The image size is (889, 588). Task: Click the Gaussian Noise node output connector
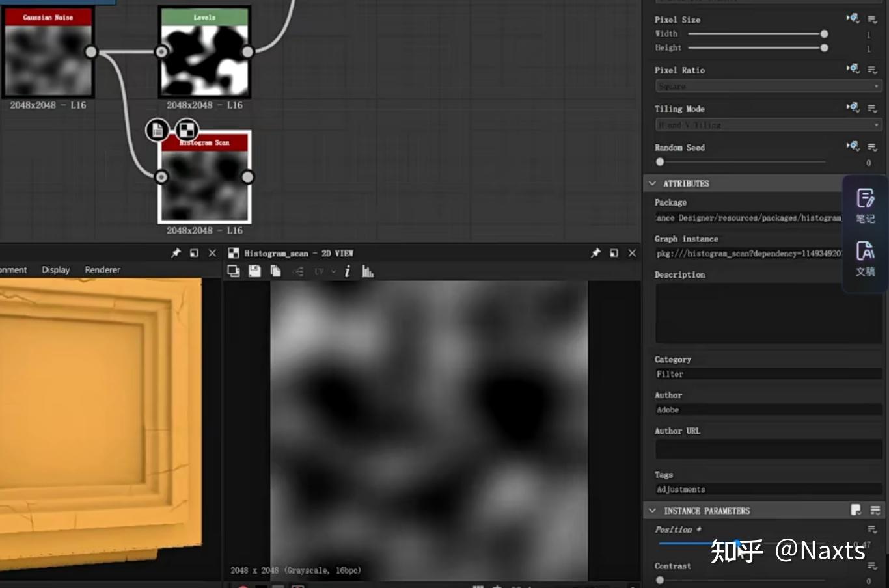(91, 52)
